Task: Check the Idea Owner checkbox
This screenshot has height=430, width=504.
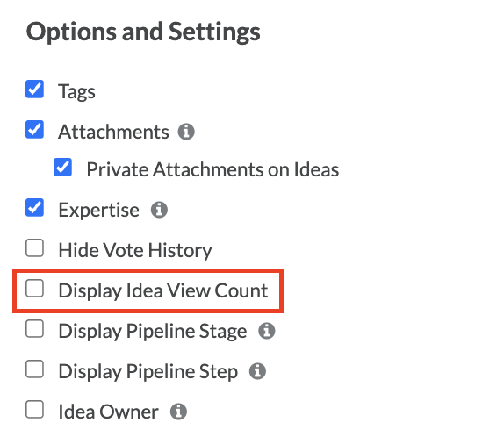Action: pyautogui.click(x=35, y=410)
